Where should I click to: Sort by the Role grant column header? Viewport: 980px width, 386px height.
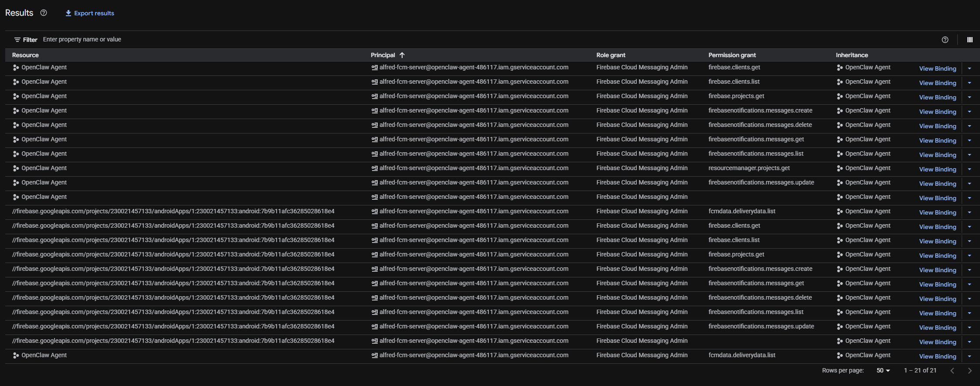tap(611, 55)
